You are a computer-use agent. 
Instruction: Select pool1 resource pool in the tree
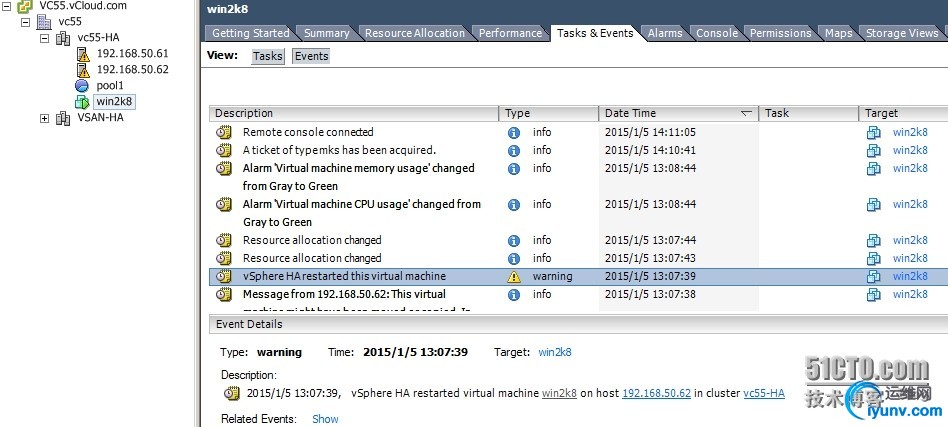(109, 85)
